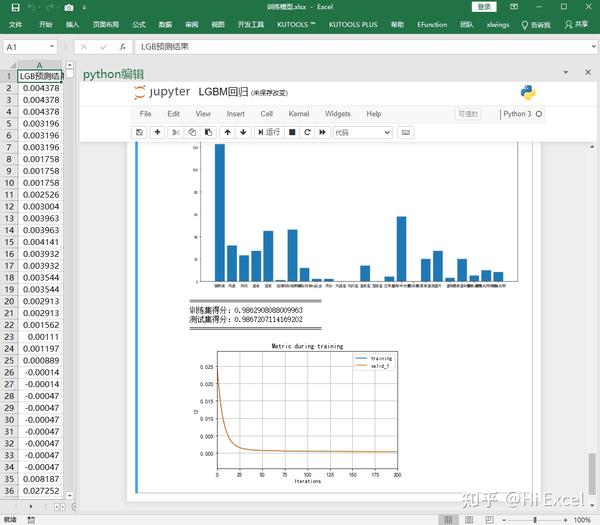Open the Jupyter Widgets menu

[338, 114]
